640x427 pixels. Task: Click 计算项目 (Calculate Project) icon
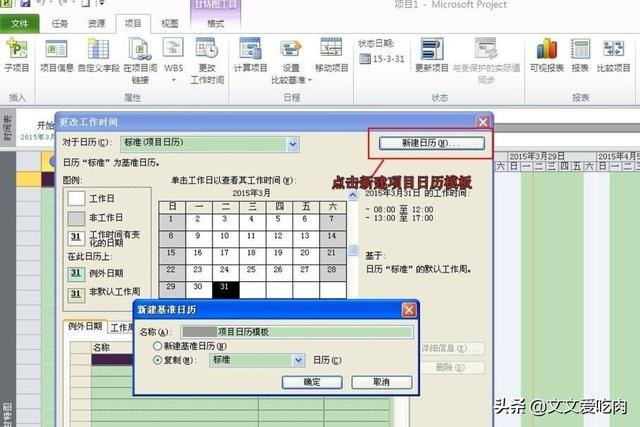pos(250,55)
